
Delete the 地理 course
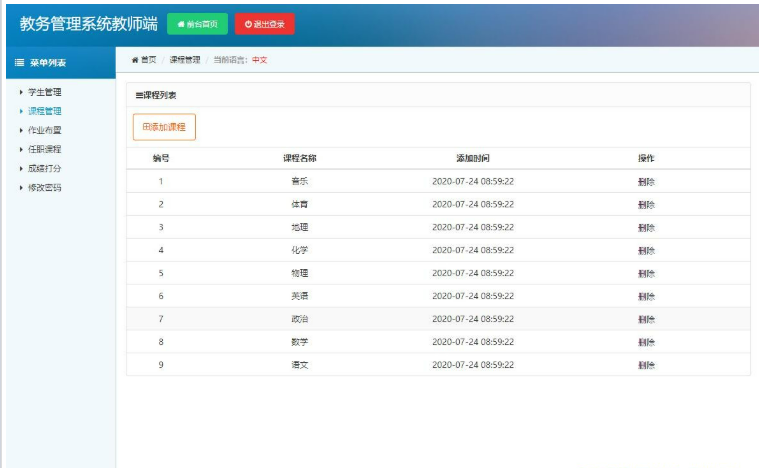click(646, 227)
